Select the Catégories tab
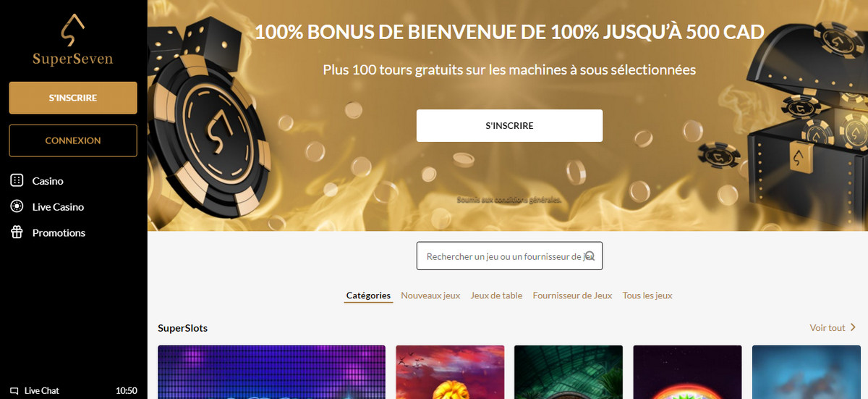This screenshot has height=399, width=868. tap(368, 295)
